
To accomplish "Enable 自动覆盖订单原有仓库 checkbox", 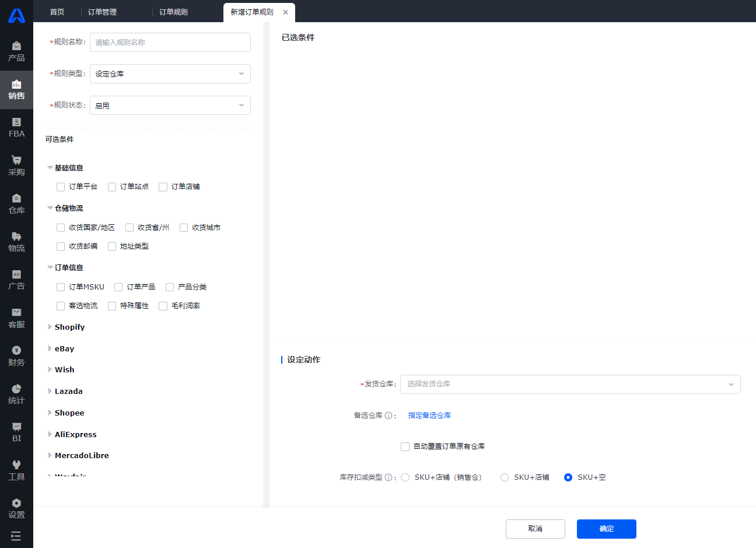I will pyautogui.click(x=405, y=446).
